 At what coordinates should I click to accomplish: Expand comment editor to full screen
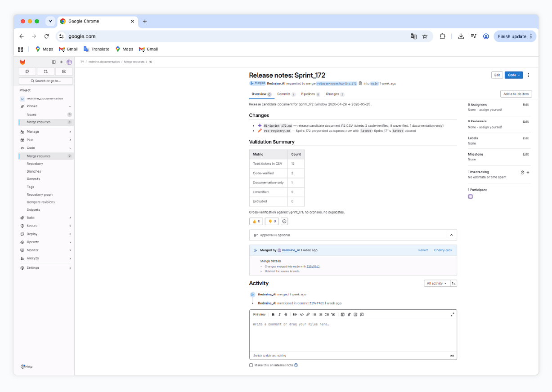(453, 315)
